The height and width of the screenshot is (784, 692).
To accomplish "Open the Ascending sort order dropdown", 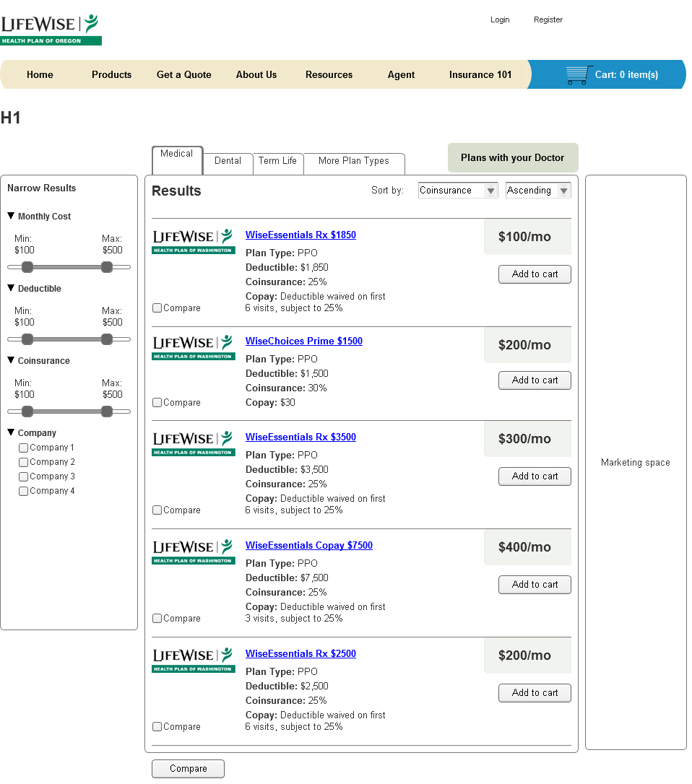I will [538, 191].
